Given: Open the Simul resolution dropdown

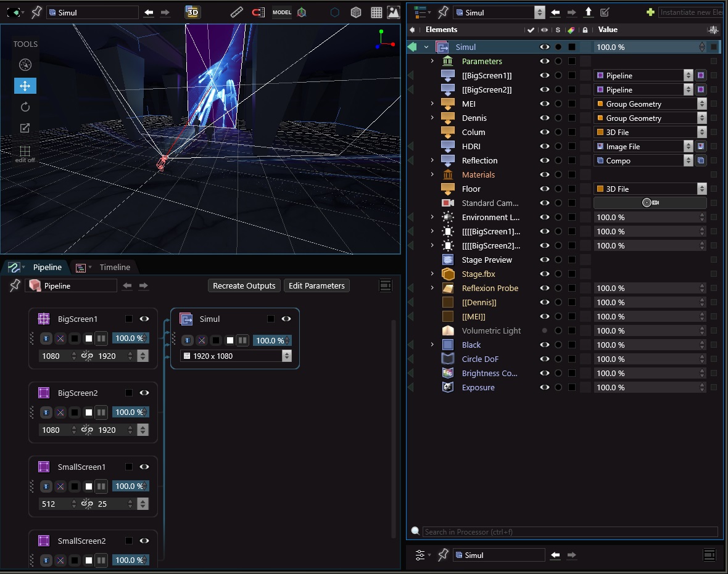Looking at the screenshot, I should click(x=286, y=356).
